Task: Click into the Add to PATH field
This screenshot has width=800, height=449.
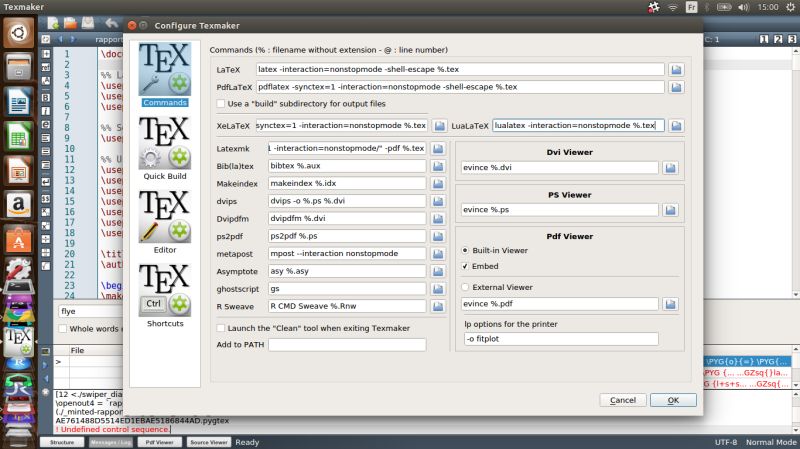Action: point(347,345)
